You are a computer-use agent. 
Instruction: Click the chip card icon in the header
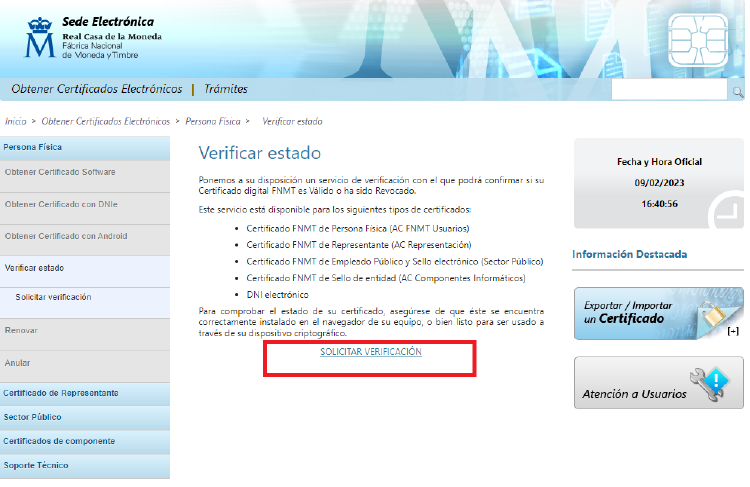(x=698, y=41)
